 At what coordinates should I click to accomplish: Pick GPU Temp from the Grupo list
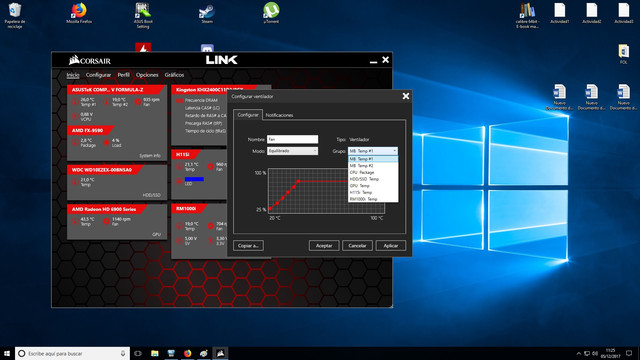(x=373, y=186)
